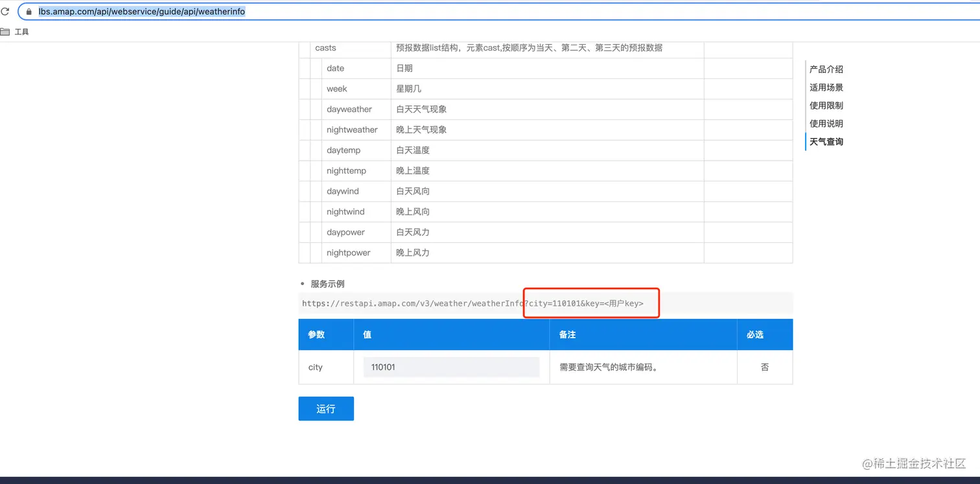Click the blue 运行 button
This screenshot has height=484, width=980.
[326, 409]
